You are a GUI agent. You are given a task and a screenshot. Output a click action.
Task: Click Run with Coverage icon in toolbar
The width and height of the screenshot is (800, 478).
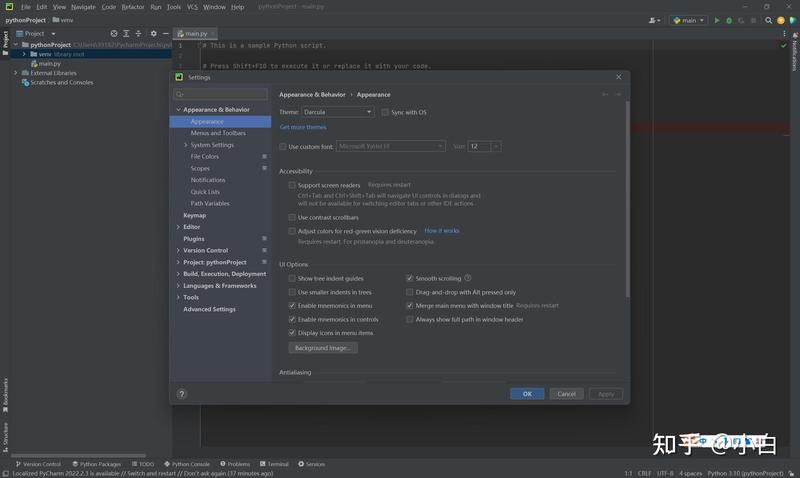click(x=741, y=20)
